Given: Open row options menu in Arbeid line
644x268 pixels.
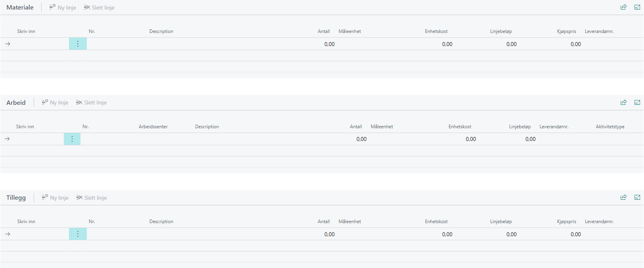Looking at the screenshot, I should tap(72, 139).
